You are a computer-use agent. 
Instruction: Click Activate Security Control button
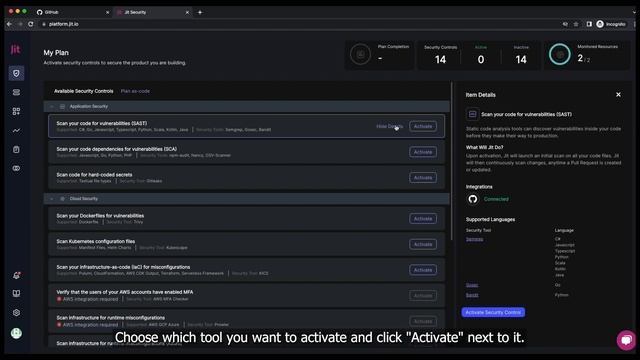coord(493,312)
